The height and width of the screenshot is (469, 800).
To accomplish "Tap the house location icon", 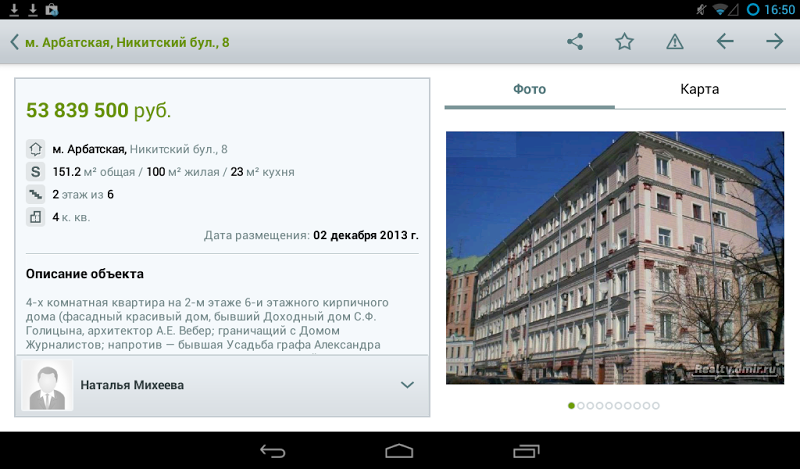I will coord(35,149).
